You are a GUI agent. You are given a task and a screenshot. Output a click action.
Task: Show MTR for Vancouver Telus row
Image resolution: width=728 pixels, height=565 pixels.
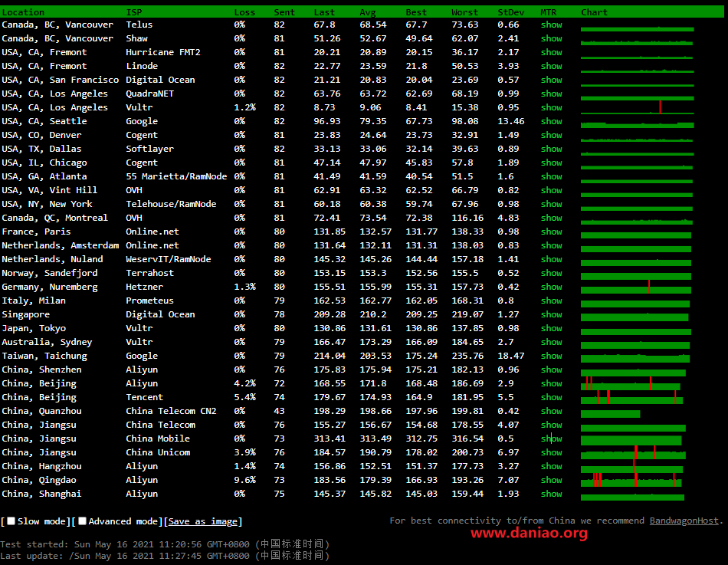point(552,25)
